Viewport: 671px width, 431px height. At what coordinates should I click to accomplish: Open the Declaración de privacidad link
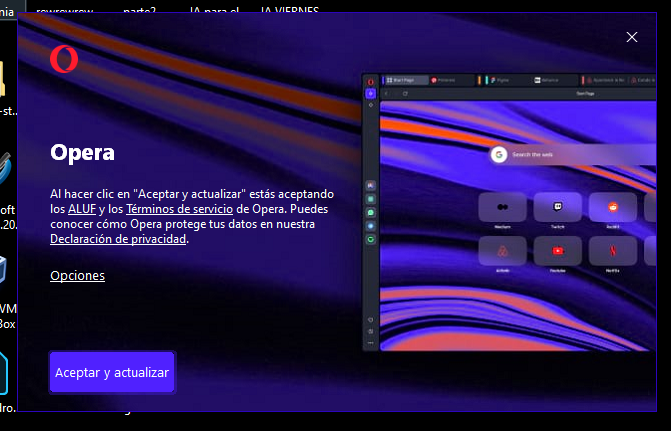[118, 239]
